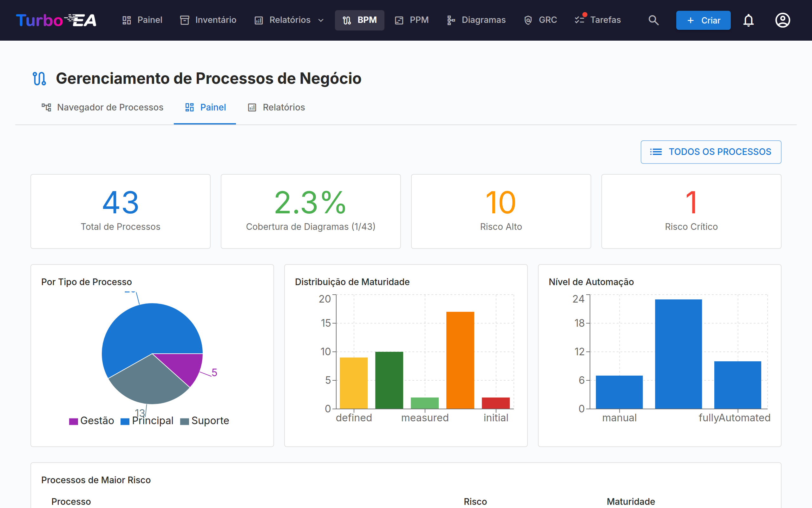Expand the Relatórios dropdown chevron
Image resolution: width=812 pixels, height=508 pixels.
(x=321, y=21)
